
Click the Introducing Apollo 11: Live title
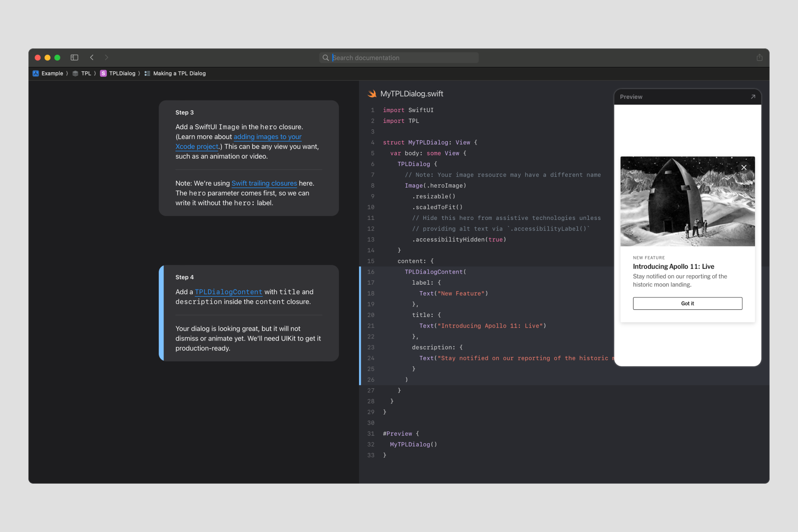pyautogui.click(x=673, y=266)
